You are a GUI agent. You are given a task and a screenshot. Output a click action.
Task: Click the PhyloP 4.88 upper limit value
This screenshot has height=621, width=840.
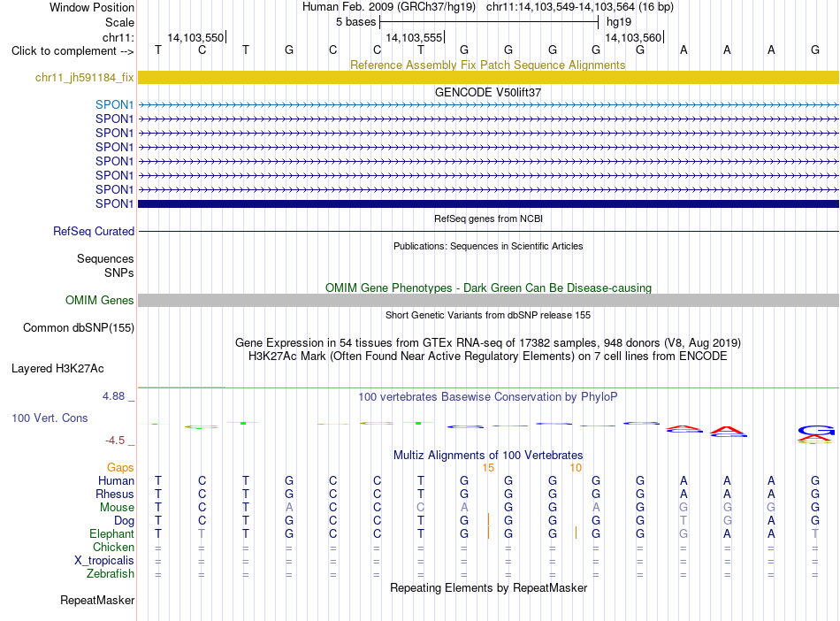coord(113,396)
